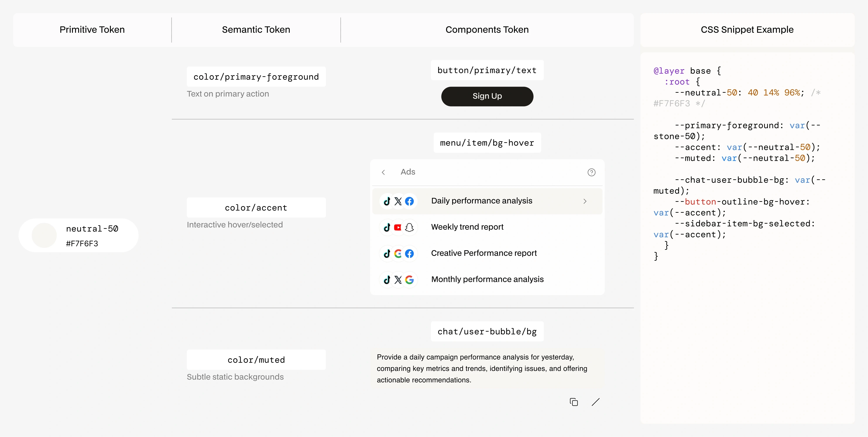This screenshot has width=868, height=437.
Task: Click the menu/item/bg-hover token chip
Action: click(487, 142)
